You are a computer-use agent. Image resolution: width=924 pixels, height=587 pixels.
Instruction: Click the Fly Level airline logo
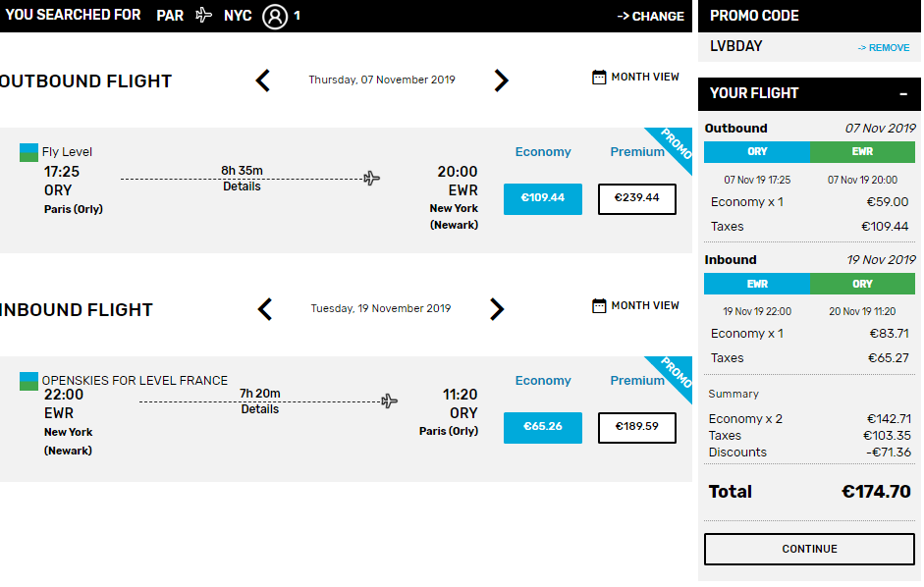pyautogui.click(x=28, y=152)
